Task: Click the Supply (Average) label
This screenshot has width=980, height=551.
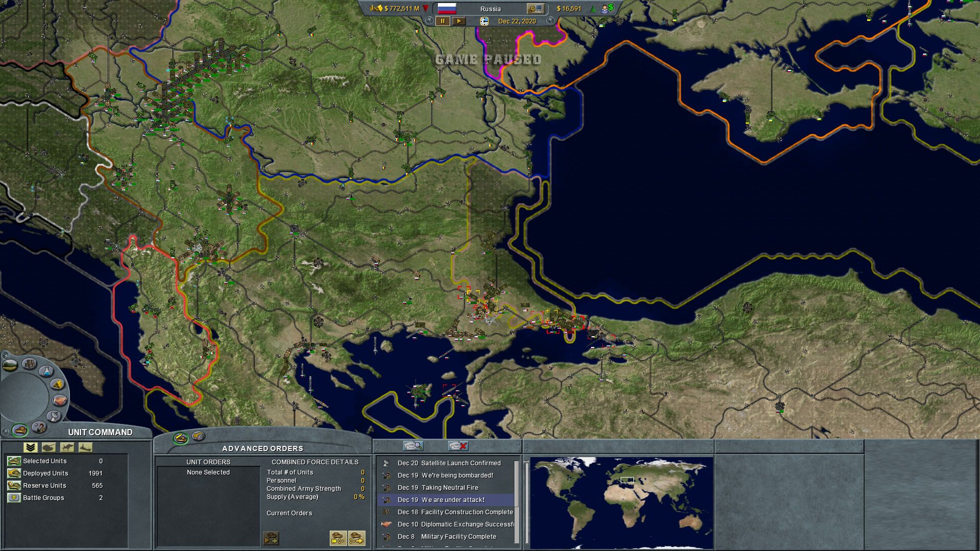Action: tap(292, 496)
